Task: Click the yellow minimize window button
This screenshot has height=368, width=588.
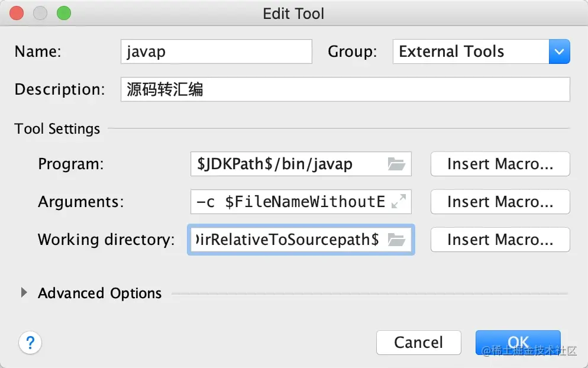Action: point(40,13)
